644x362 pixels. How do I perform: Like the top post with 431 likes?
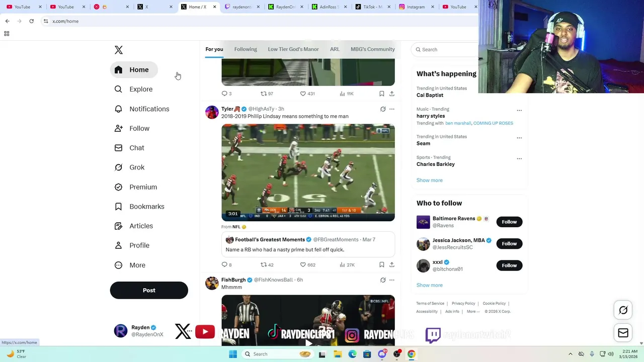click(307, 94)
